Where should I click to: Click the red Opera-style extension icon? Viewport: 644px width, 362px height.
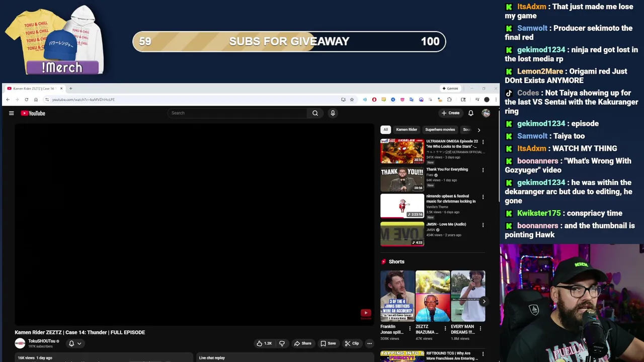point(374,100)
